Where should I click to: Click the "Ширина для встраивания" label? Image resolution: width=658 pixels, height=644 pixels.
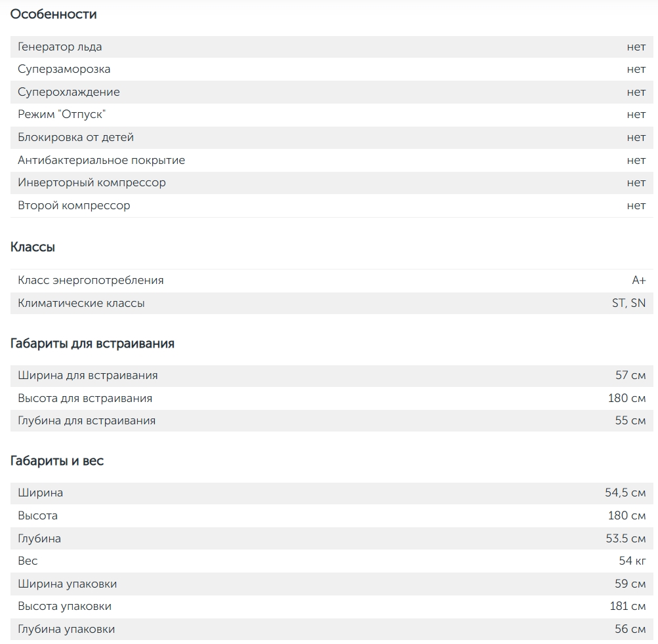tap(88, 375)
